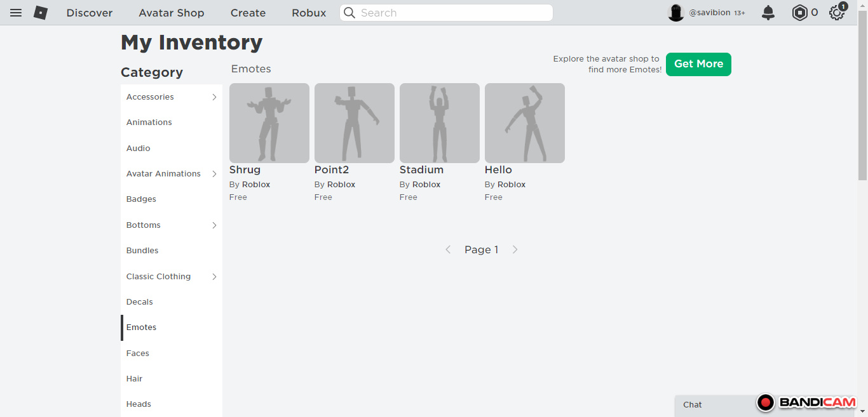Expand the Accessories category

(214, 97)
